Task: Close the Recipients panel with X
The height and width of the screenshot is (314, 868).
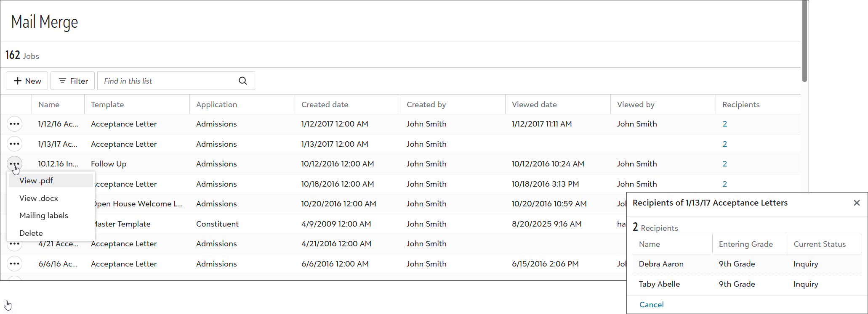Action: [x=857, y=203]
